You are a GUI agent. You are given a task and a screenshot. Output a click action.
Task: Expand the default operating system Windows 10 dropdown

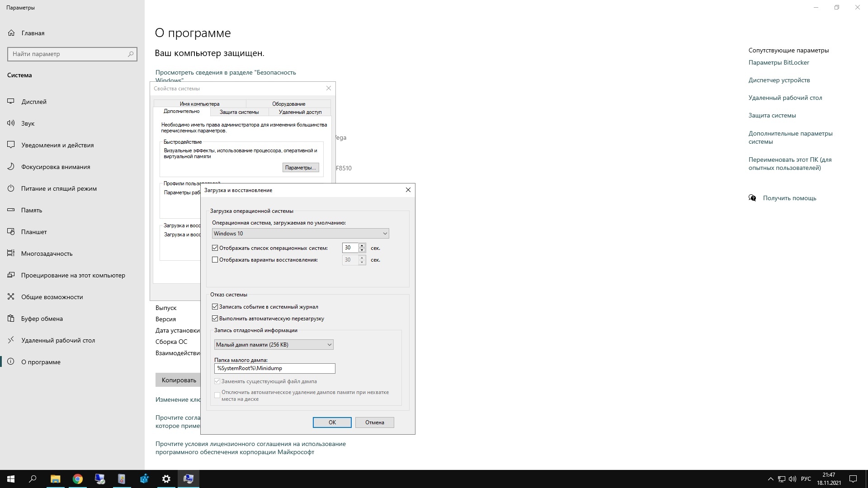(300, 234)
